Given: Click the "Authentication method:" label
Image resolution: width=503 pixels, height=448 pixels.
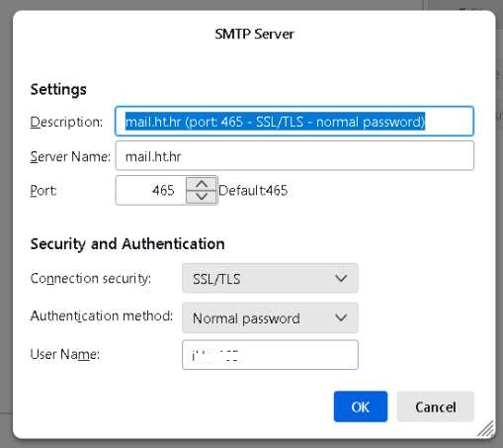Looking at the screenshot, I should point(102,316).
